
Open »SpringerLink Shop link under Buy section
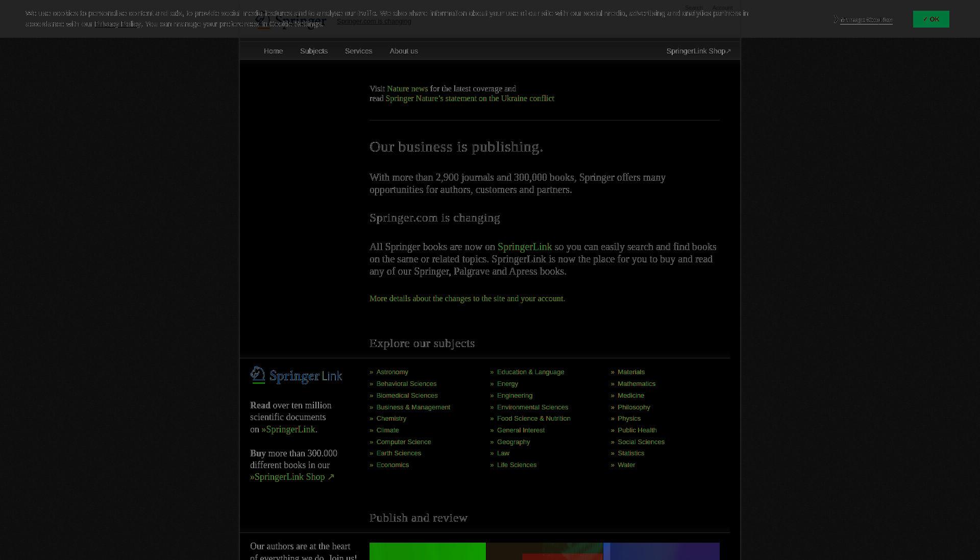[x=292, y=477]
